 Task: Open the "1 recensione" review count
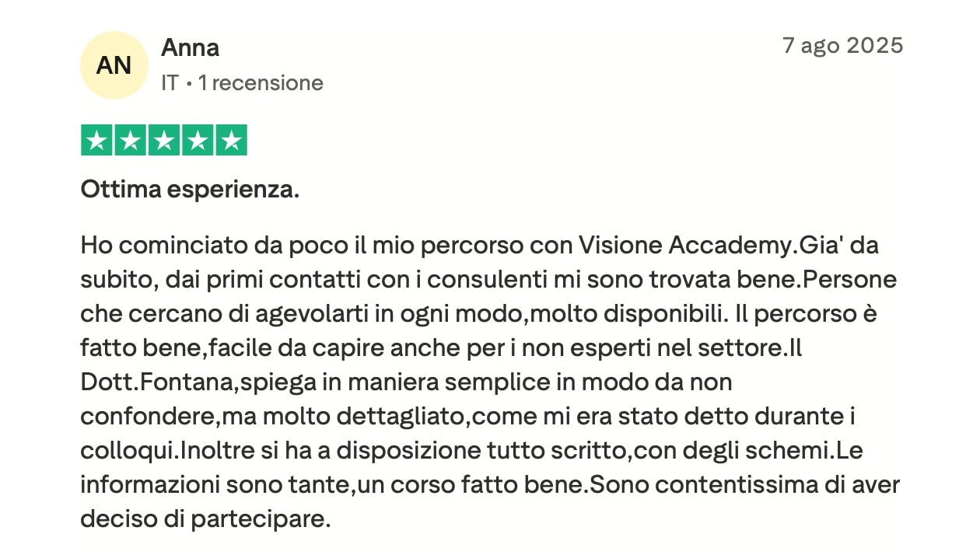tap(261, 83)
